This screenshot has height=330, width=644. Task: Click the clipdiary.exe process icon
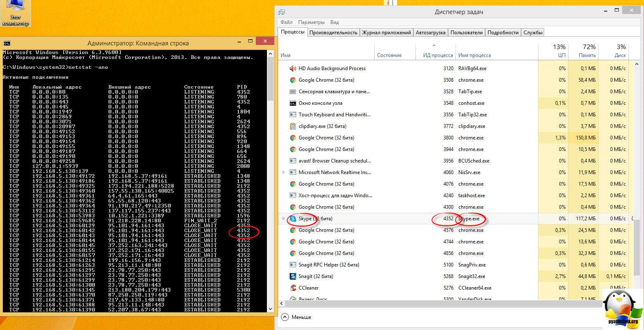click(x=293, y=126)
